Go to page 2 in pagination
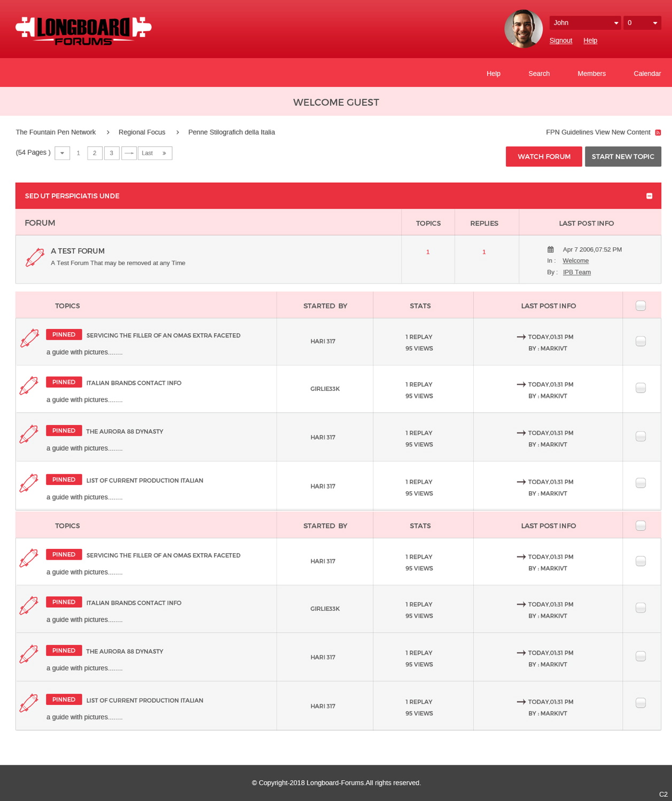Image resolution: width=672 pixels, height=801 pixels. pyautogui.click(x=95, y=153)
